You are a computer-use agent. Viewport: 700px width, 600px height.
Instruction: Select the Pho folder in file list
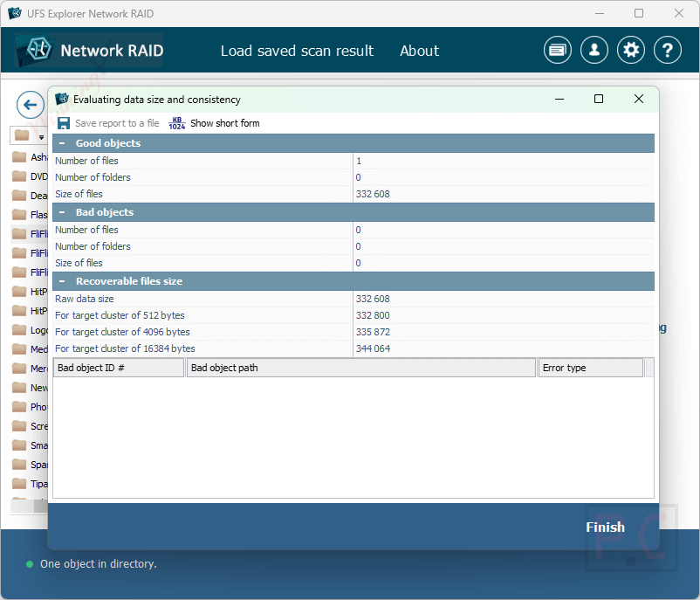(x=30, y=407)
